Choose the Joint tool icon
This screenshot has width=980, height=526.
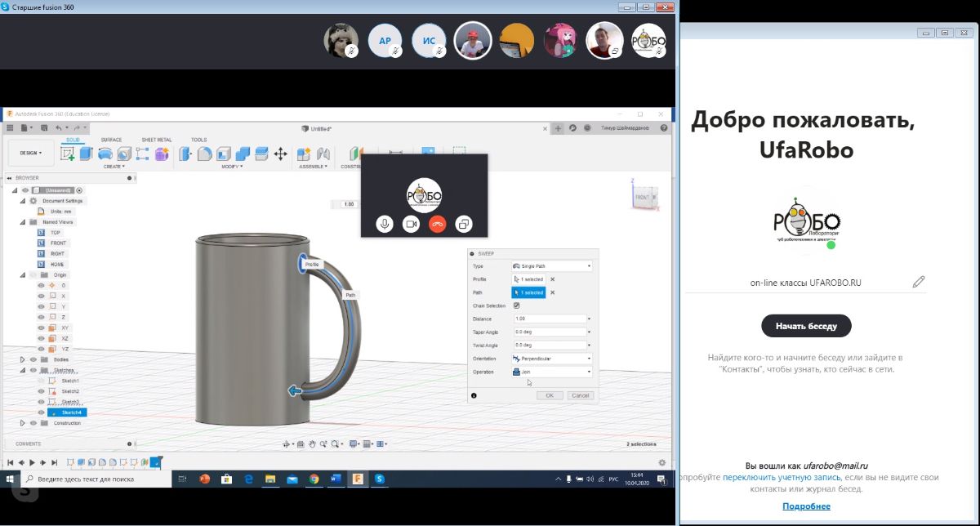coord(323,154)
